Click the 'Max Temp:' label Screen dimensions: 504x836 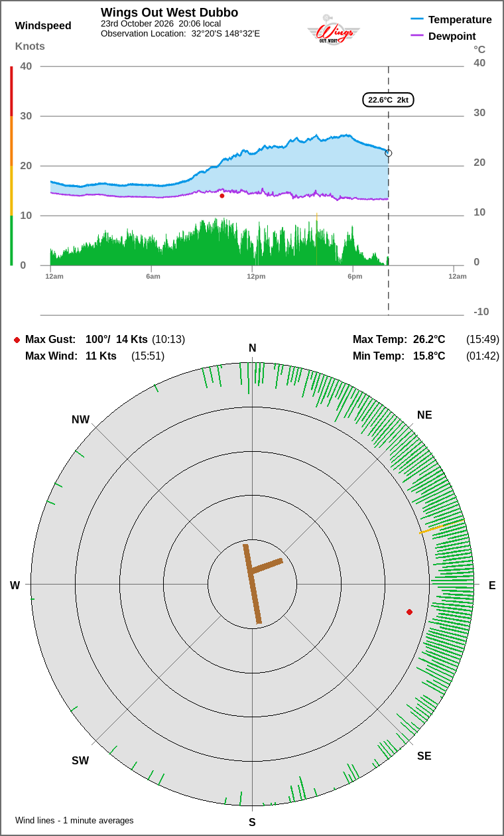(380, 340)
